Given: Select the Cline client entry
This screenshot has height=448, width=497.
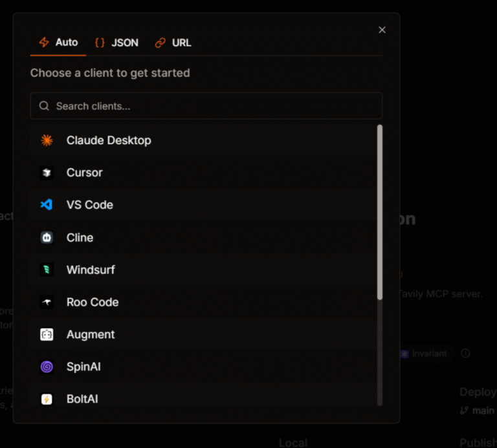Looking at the screenshot, I should point(204,237).
